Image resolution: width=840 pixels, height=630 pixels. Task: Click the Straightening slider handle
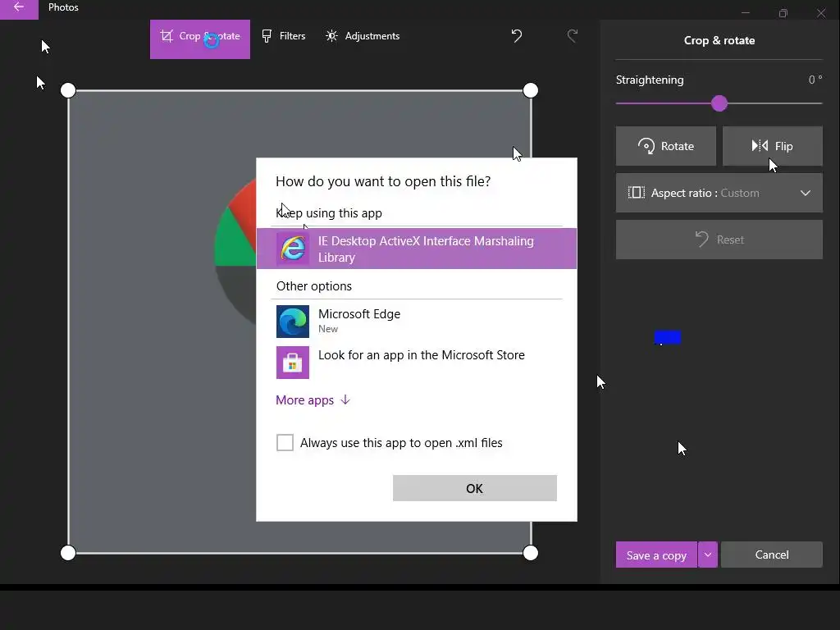719,103
